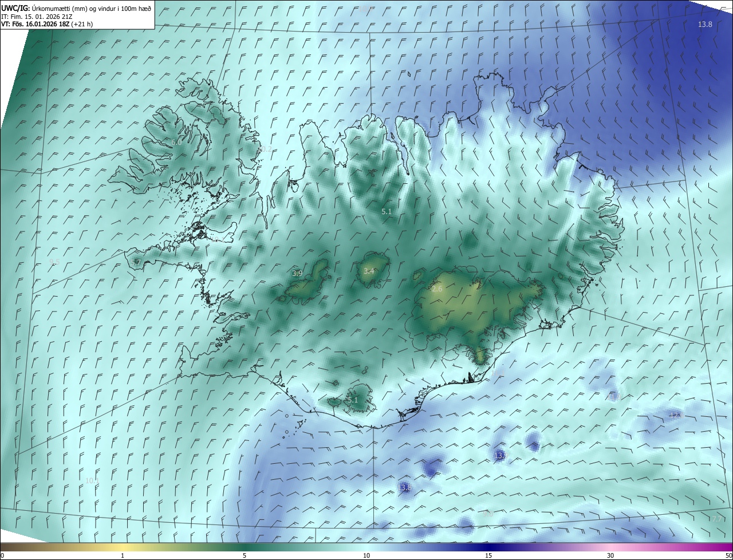733x560 pixels.
Task: Click the initial time line "IT: Fim. 15. 01. 2026 21Z"
Action: 37,17
